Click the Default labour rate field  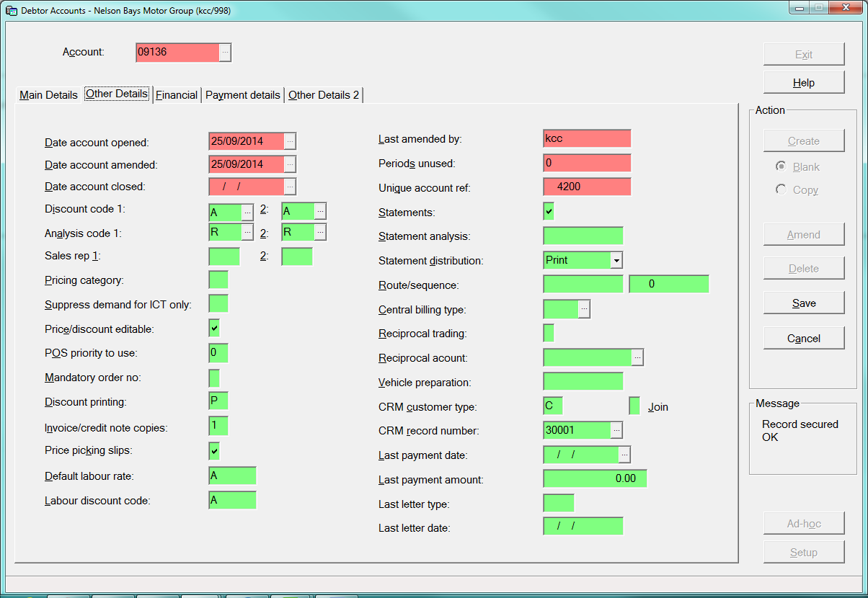tap(233, 476)
